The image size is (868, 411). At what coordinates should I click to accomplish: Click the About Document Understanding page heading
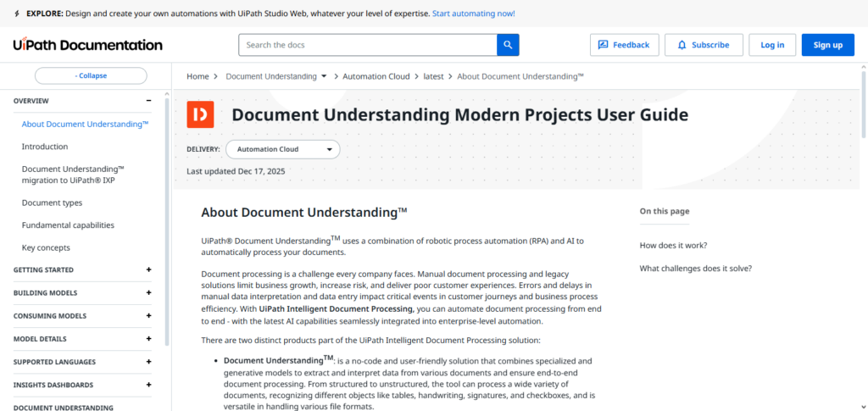(304, 213)
